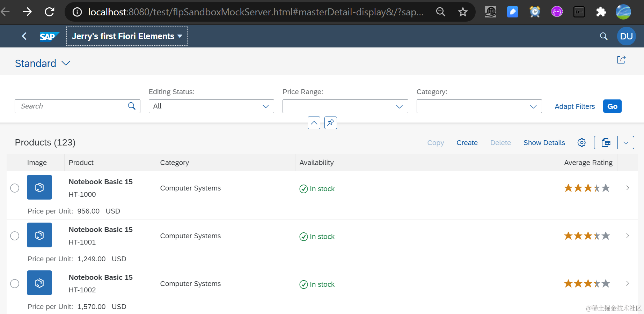644x314 pixels.
Task: Click Adapt Filters link
Action: tap(575, 106)
